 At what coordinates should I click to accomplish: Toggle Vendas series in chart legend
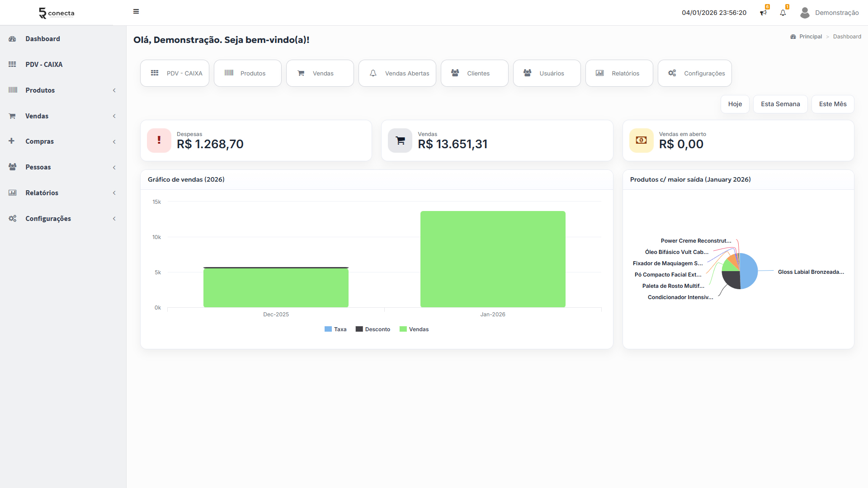pyautogui.click(x=414, y=329)
